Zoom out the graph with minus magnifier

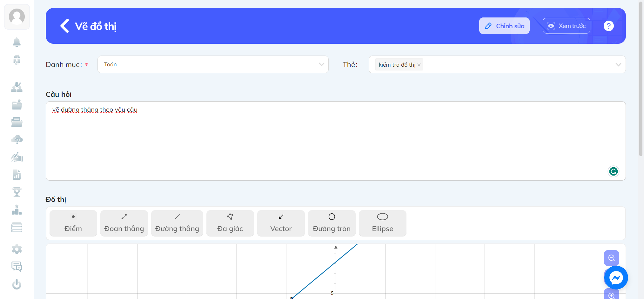(612, 258)
